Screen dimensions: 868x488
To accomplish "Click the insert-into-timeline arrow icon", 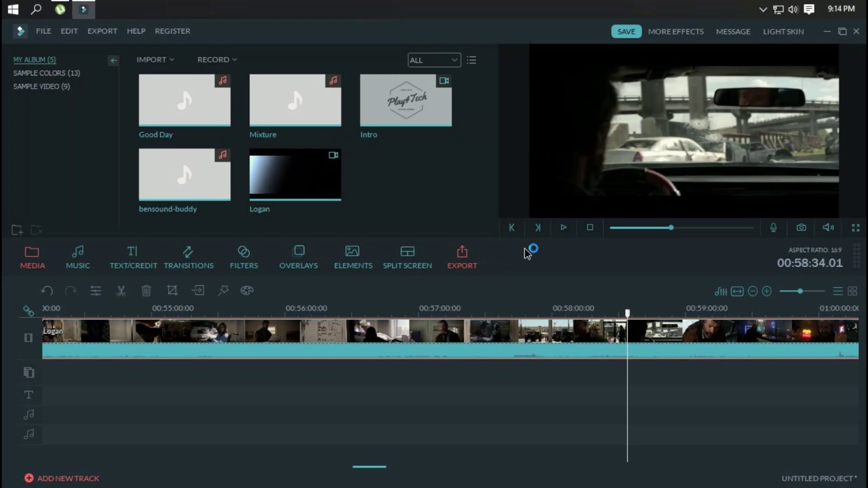I will pos(198,291).
